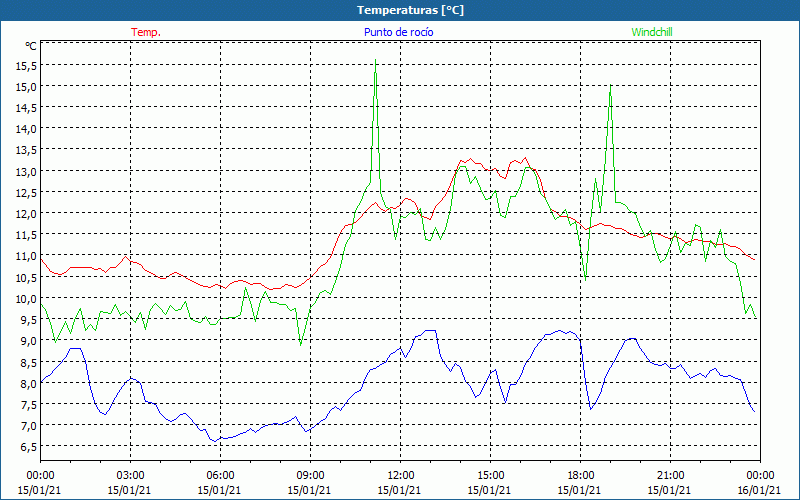Click the '11,5' y-axis value

pyautogui.click(x=26, y=235)
